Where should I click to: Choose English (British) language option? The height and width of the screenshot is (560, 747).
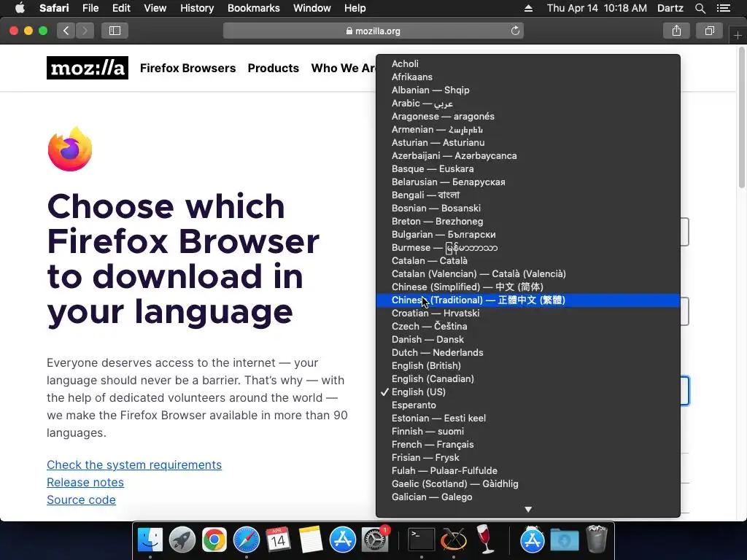(x=528, y=366)
